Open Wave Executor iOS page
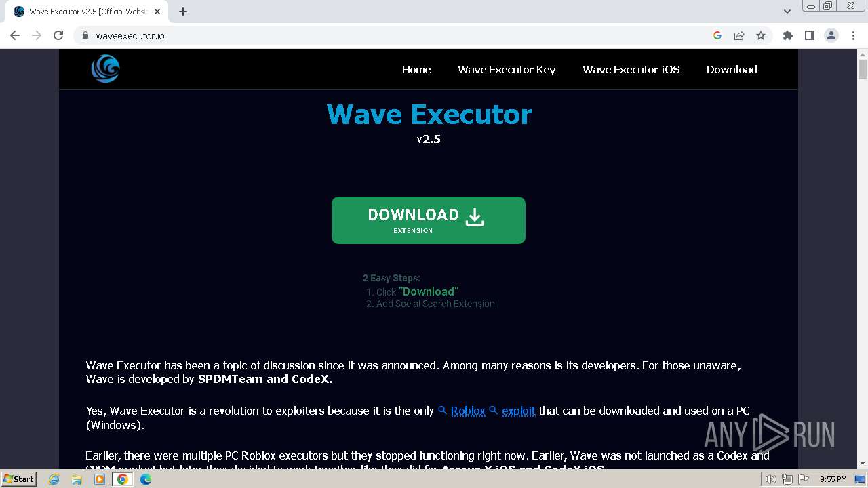 click(631, 69)
